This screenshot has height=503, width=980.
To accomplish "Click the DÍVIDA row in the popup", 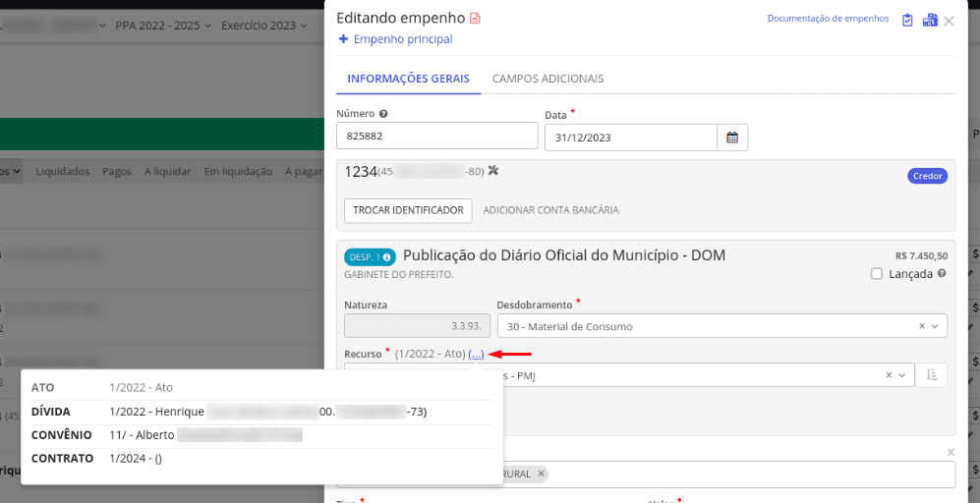I will click(261, 412).
